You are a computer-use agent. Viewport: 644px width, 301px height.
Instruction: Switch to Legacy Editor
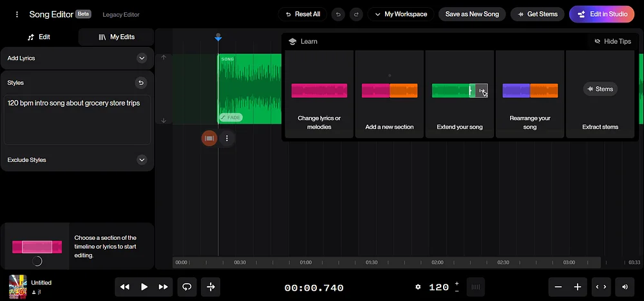[x=121, y=15]
